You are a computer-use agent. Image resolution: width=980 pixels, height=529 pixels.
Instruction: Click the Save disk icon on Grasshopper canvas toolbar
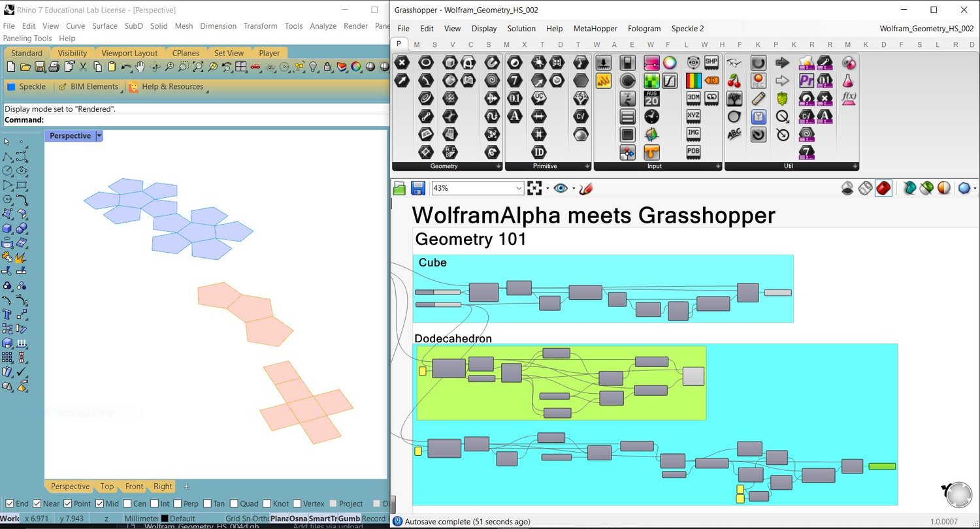(418, 188)
